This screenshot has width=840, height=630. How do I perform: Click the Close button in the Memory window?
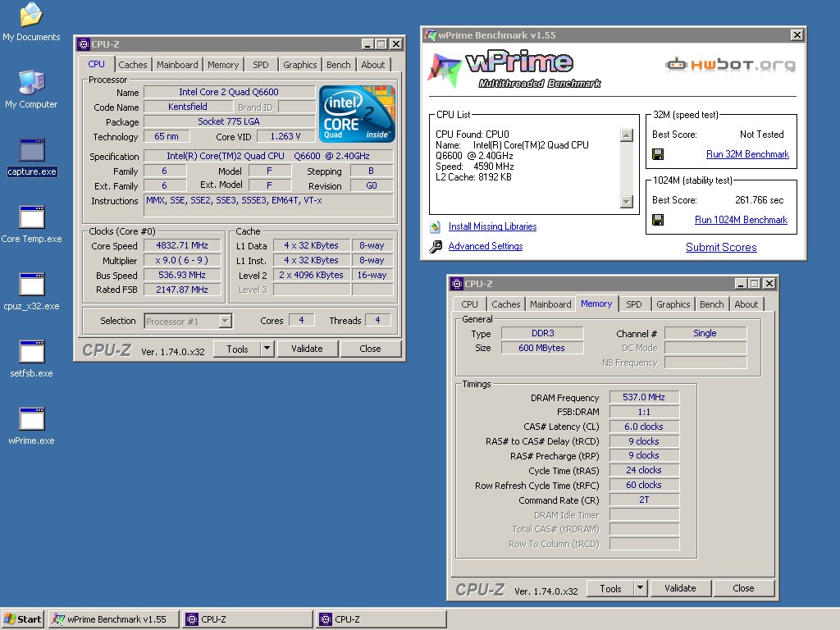[743, 588]
